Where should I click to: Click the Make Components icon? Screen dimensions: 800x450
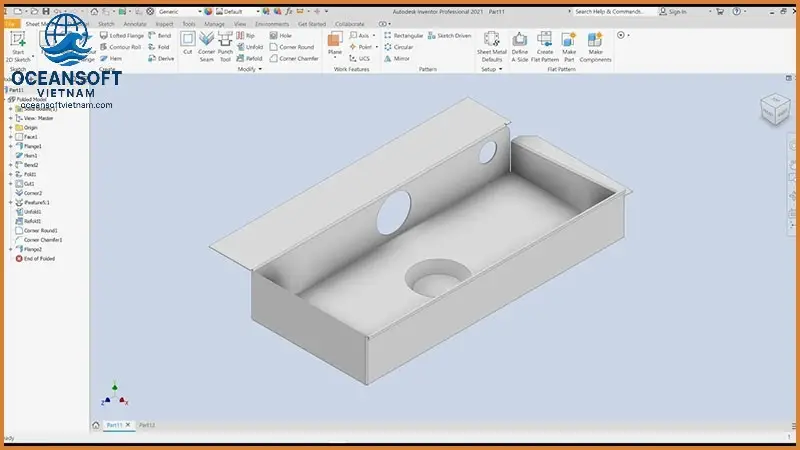596,44
